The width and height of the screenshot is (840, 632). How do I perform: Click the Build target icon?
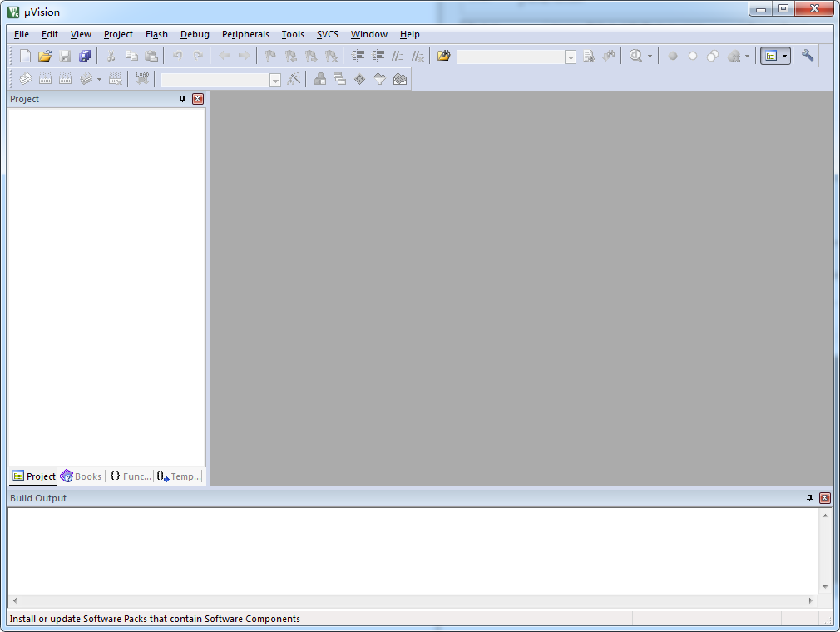click(45, 79)
